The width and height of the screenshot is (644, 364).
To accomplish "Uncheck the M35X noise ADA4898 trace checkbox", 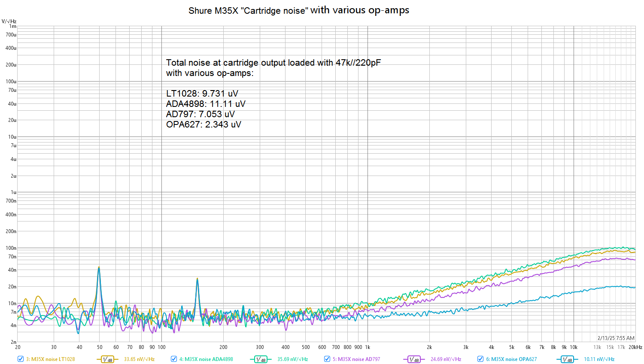I will pyautogui.click(x=173, y=359).
